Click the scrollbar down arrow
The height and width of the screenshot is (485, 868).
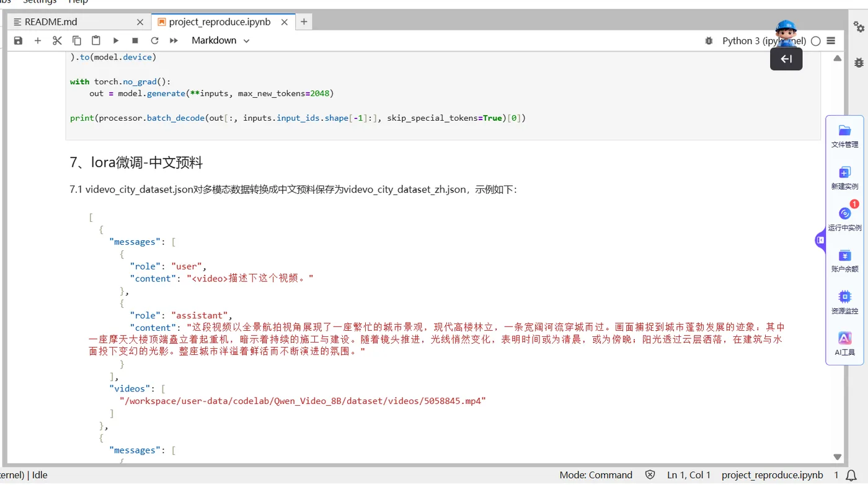[838, 457]
